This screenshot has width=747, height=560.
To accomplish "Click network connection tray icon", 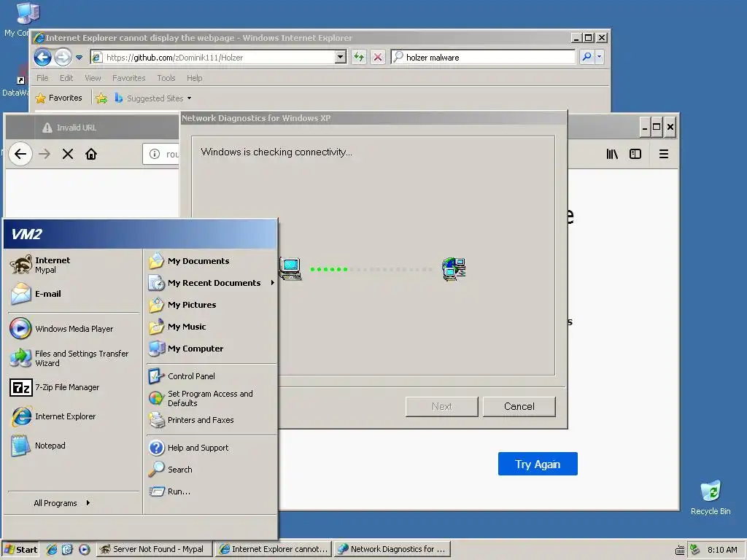I will 694,550.
